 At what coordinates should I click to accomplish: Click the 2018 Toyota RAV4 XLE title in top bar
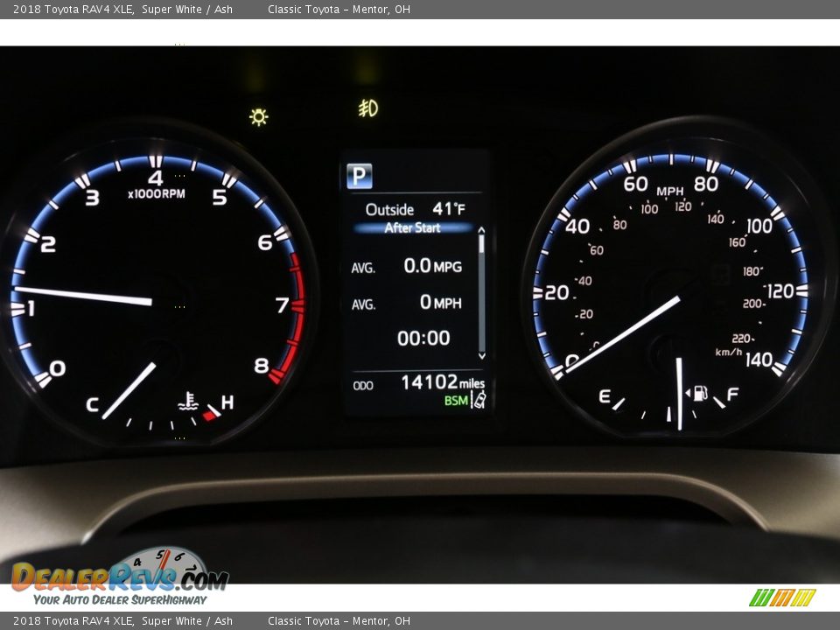tap(73, 9)
